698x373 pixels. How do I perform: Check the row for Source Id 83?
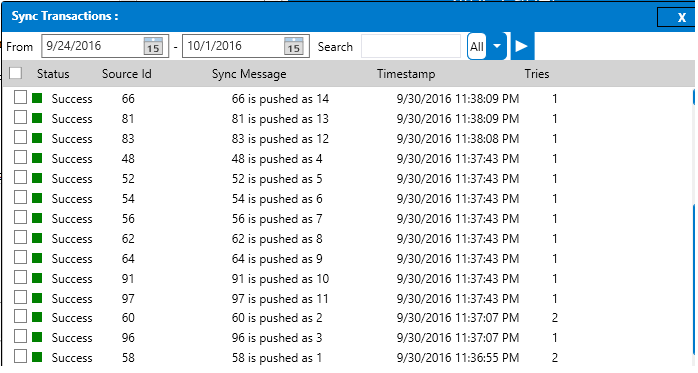click(20, 137)
